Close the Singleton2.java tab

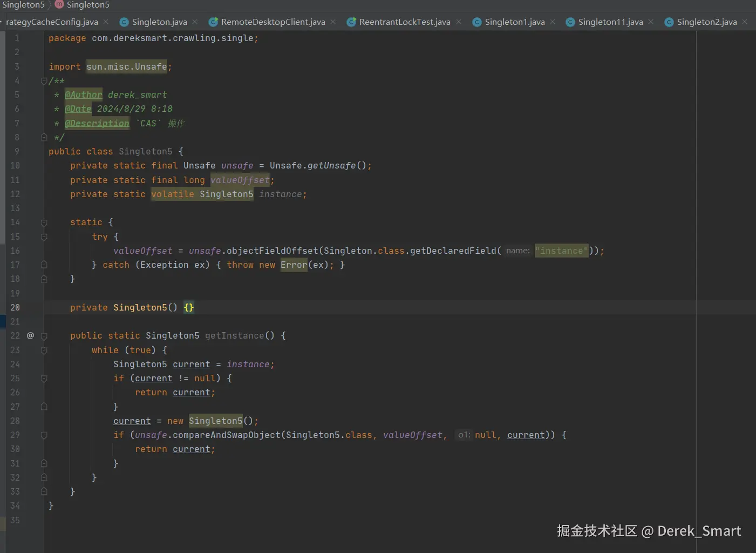point(745,22)
